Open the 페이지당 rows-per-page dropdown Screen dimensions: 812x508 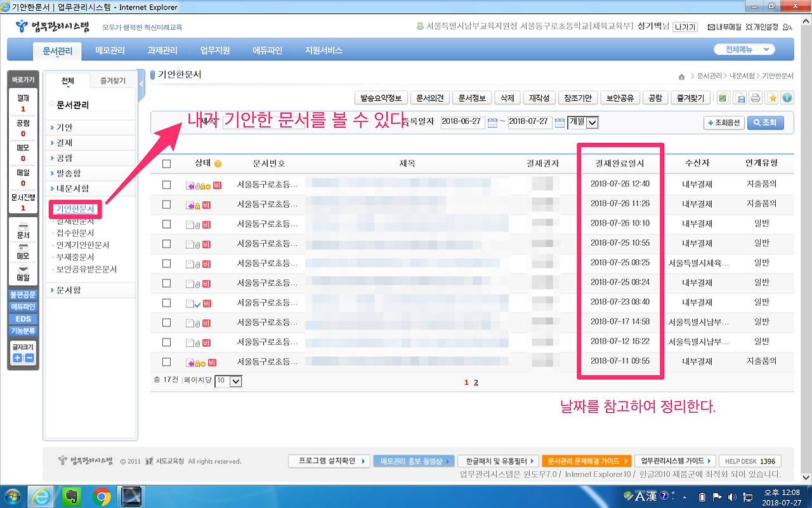pos(228,381)
